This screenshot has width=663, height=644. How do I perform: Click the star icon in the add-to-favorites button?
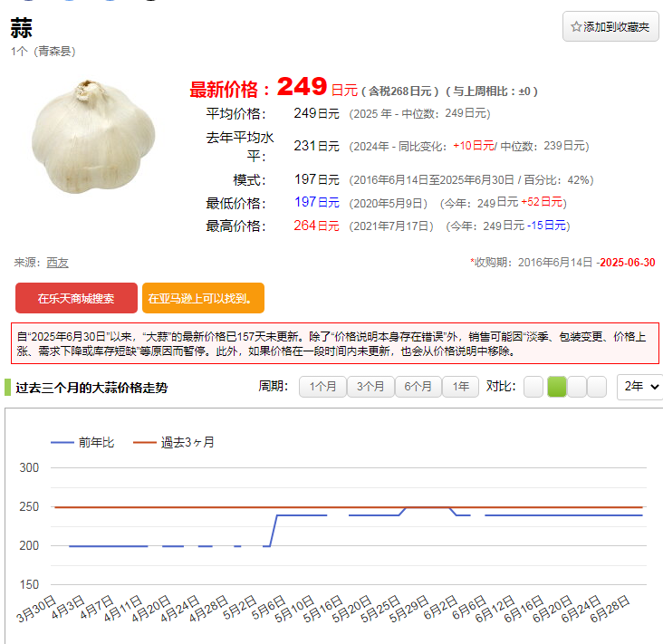click(576, 26)
